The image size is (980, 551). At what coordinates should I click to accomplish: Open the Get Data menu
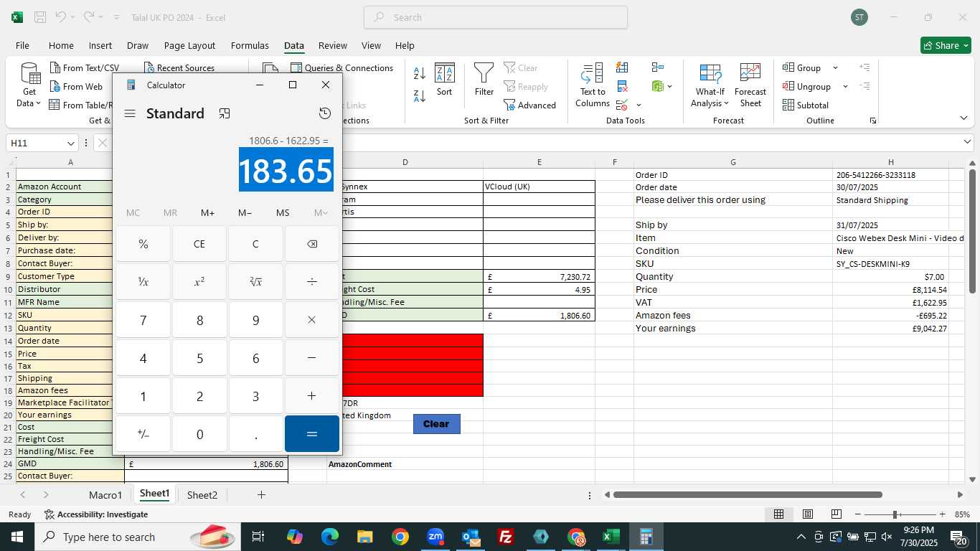(29, 85)
